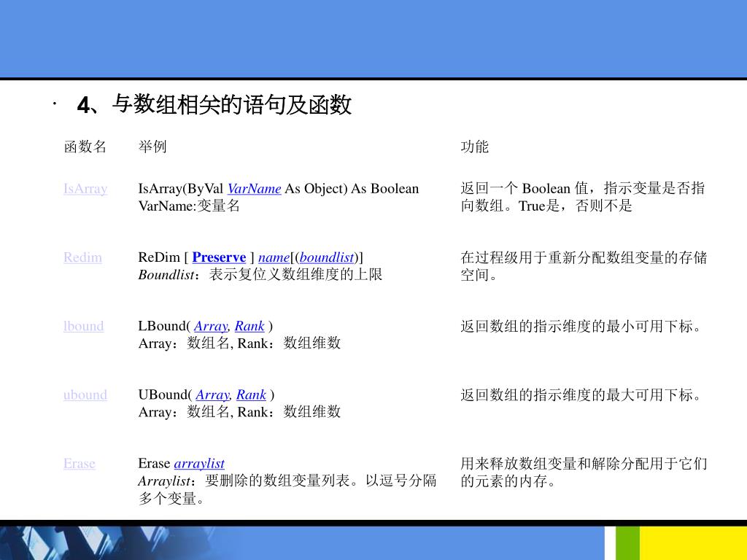Click the Rank link in UBound syntax
Viewport: 747px width, 560px height.
tap(251, 394)
